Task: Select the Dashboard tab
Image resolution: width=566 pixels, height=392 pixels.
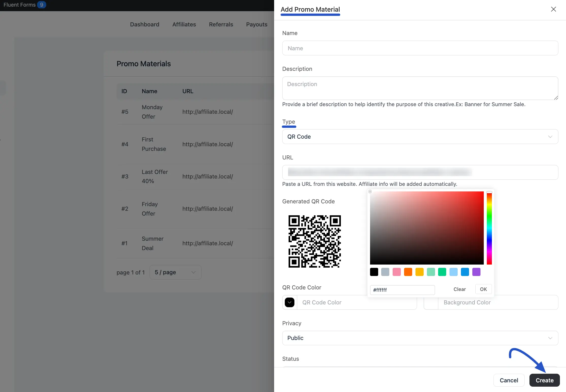Action: tap(144, 24)
